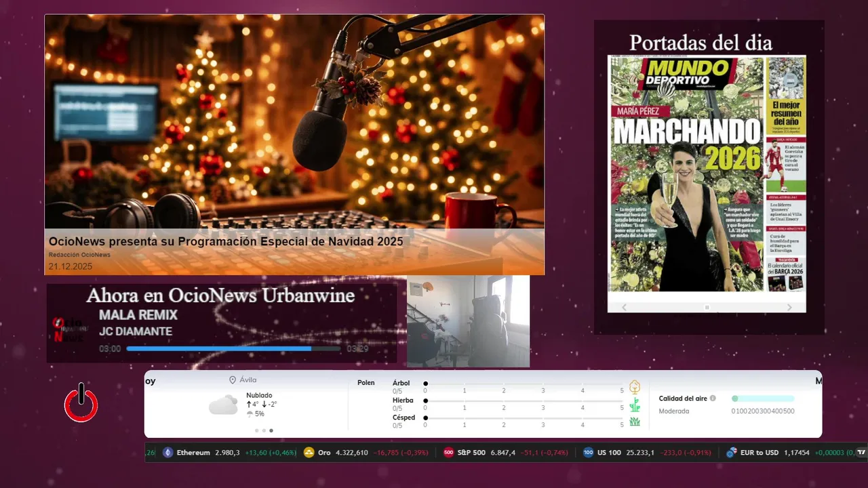Image resolution: width=868 pixels, height=488 pixels.
Task: Click the red power button icon
Action: (x=81, y=403)
